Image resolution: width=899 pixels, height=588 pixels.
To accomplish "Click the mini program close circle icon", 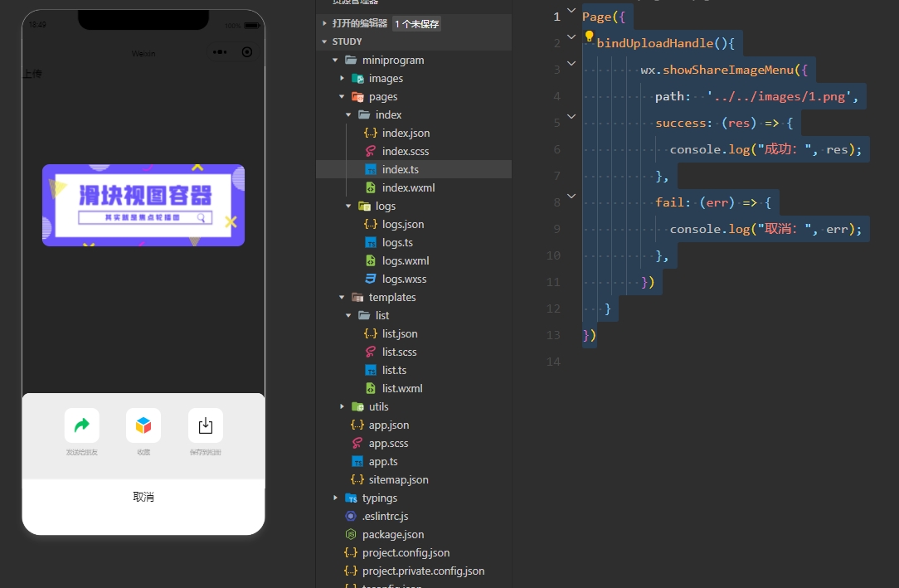I will coord(246,52).
